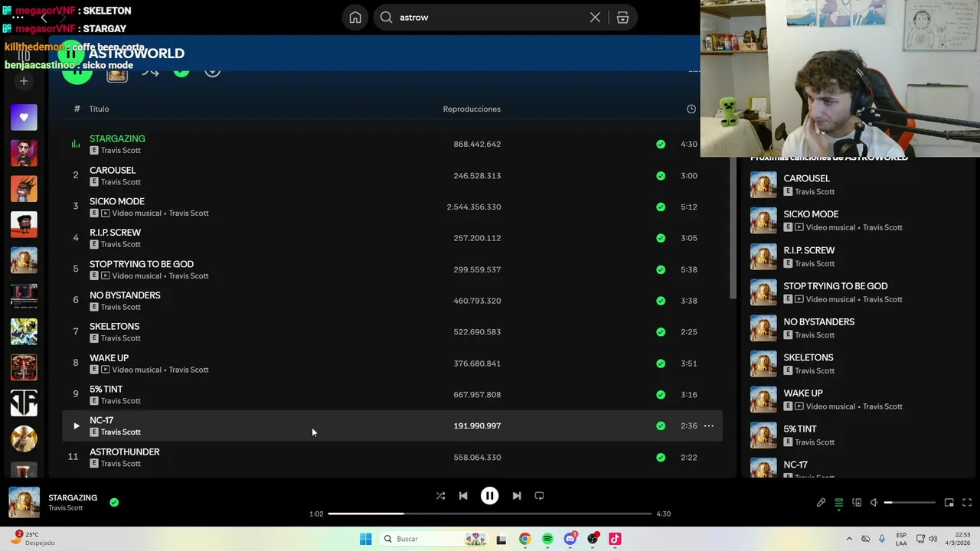The image size is (980, 551).
Task: Click R.I.P. SCREW album art in the queue
Action: pos(763,256)
